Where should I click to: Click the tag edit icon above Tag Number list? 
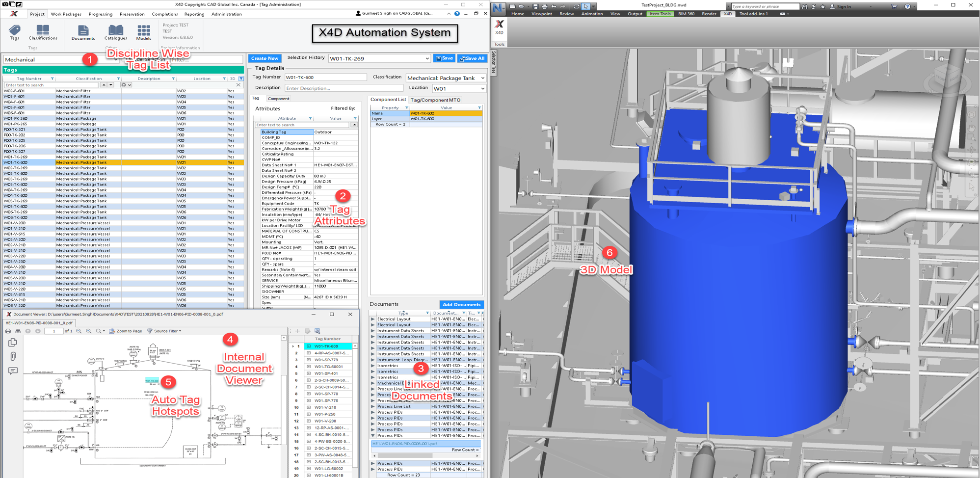(x=308, y=331)
